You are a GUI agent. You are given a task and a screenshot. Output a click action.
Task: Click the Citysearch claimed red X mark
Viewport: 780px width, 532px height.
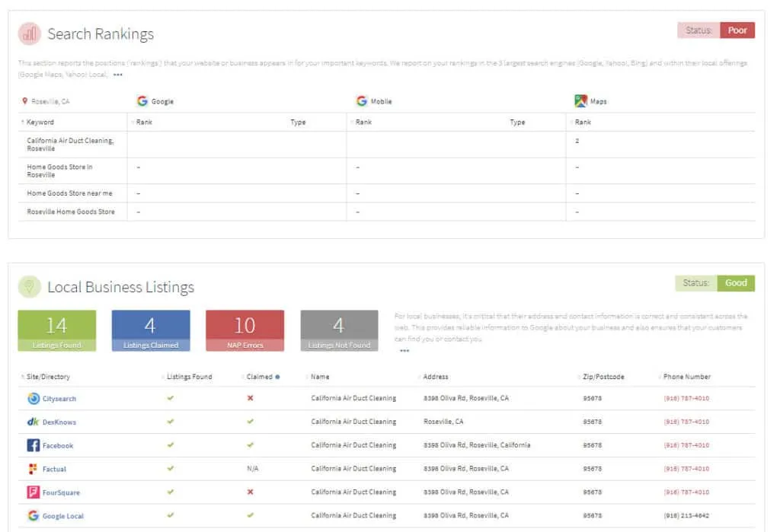pyautogui.click(x=250, y=398)
